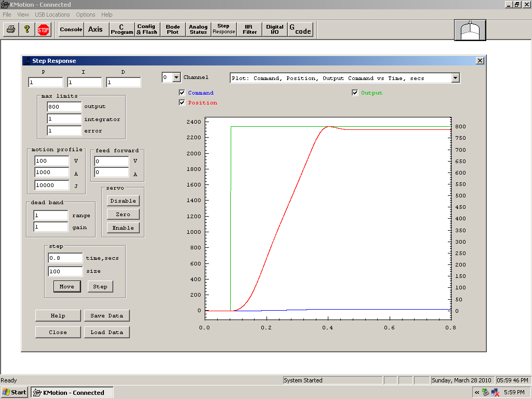
Task: Open the Options menu
Action: (x=86, y=15)
